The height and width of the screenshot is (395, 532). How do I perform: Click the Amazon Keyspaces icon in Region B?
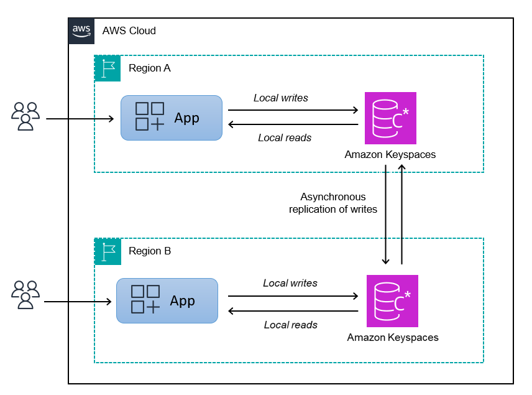click(392, 301)
